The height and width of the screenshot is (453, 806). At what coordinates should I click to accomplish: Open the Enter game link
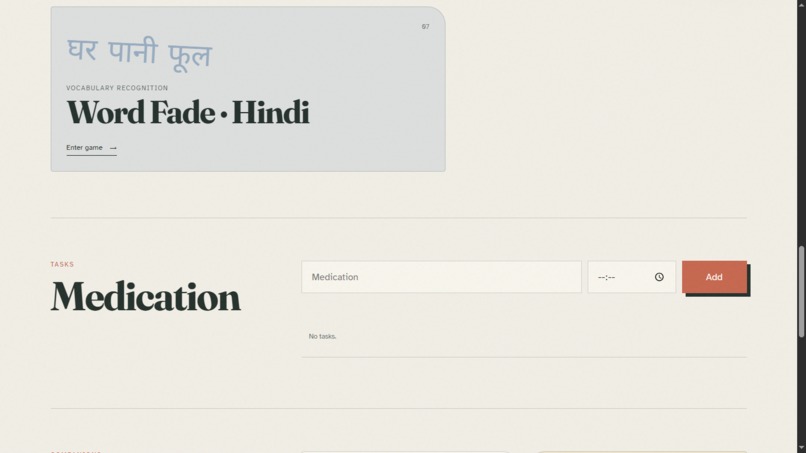coord(91,148)
